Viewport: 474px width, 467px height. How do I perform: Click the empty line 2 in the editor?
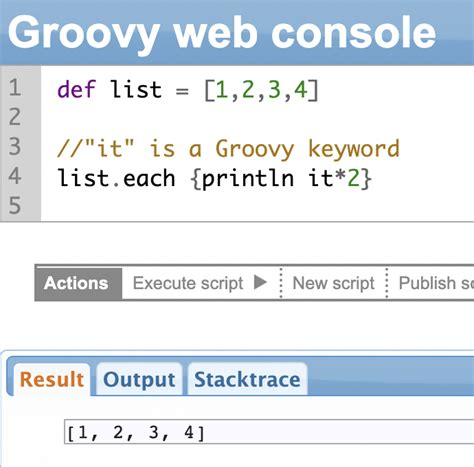(257, 117)
